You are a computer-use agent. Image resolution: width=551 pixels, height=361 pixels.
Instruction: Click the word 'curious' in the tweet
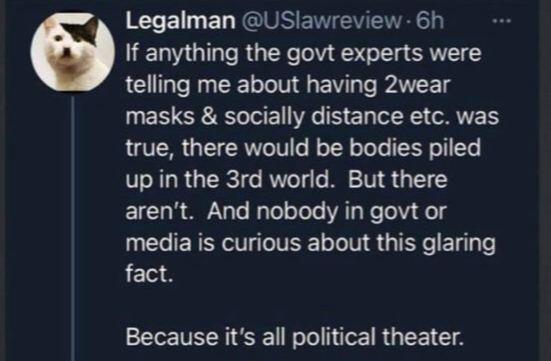(261, 242)
